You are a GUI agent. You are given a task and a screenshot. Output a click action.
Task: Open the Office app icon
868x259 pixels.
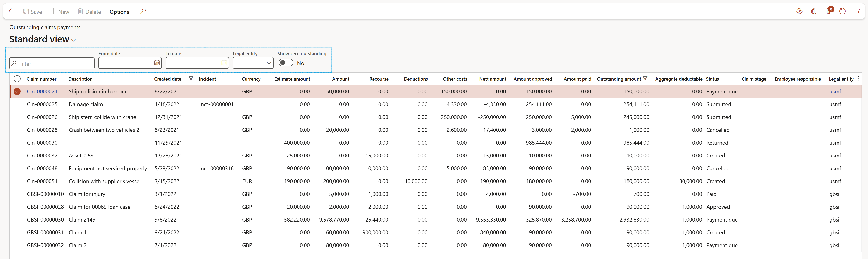coord(814,11)
